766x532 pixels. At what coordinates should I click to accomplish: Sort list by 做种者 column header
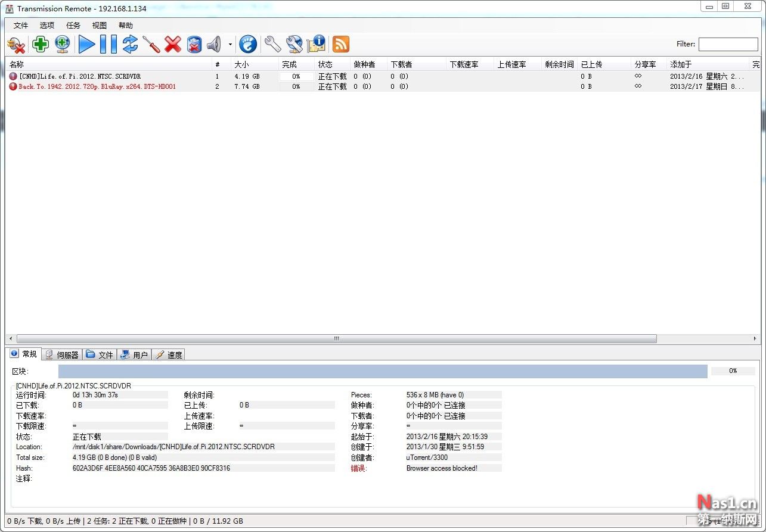368,64
